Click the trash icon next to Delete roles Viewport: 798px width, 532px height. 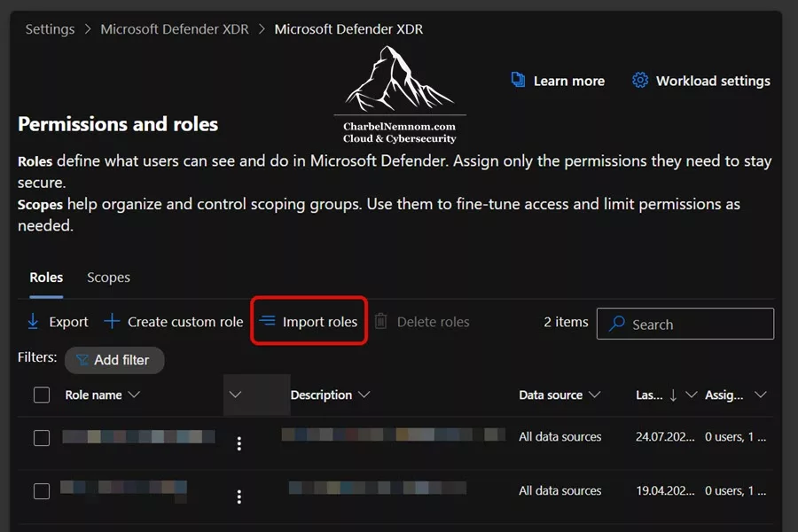tap(380, 321)
